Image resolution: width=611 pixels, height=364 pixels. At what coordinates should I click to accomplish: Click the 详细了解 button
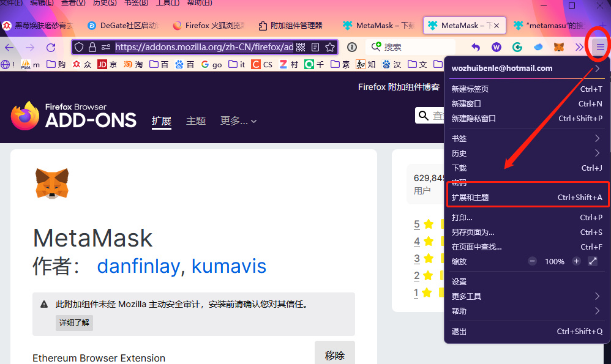74,323
